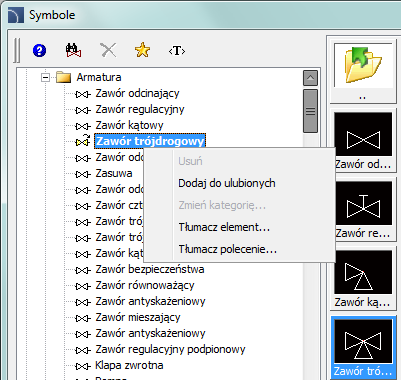Select the Armatura folder
Screen dimensions: 401x380
[99, 77]
